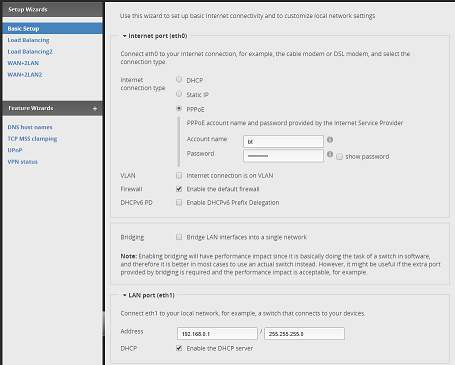Collapse the LAN port (eth1) section
Image resolution: width=455 pixels, height=365 pixels.
pyautogui.click(x=124, y=295)
